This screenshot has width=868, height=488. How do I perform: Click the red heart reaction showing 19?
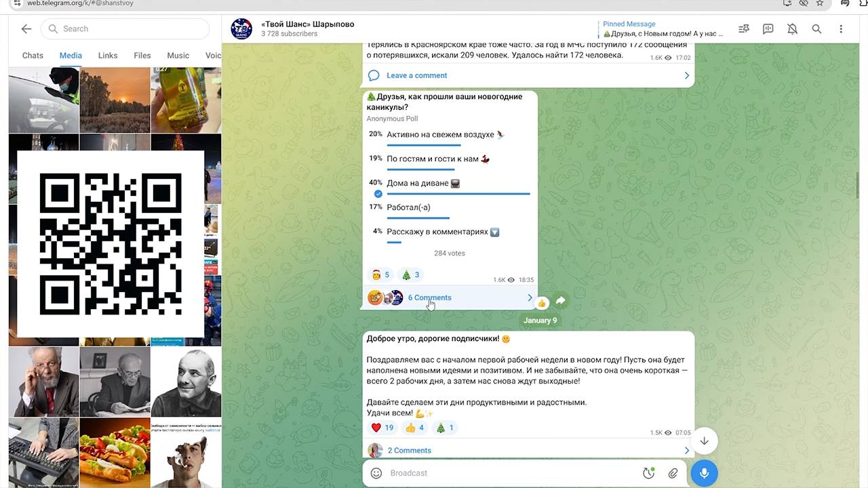[x=382, y=428]
